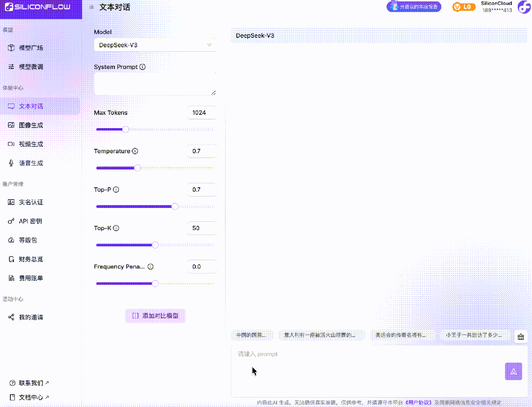
Task: Open the DeepSeek-V3 model dropdown
Action: click(x=155, y=45)
